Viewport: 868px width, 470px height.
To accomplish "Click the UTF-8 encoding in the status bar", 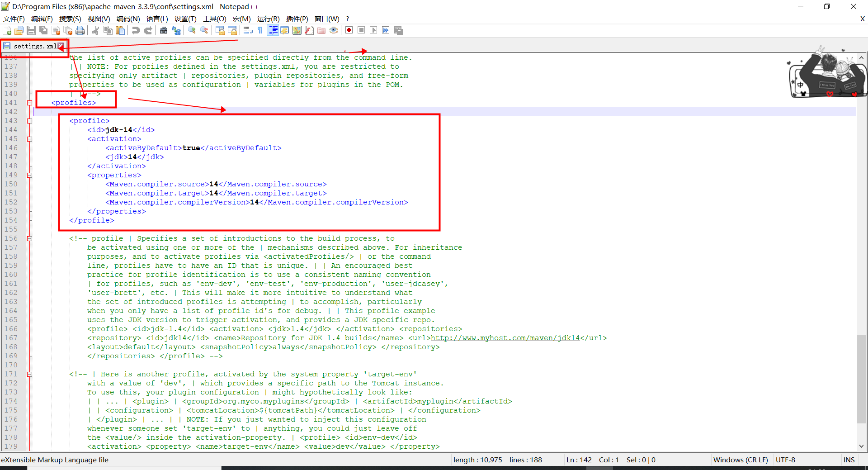I will click(x=785, y=460).
